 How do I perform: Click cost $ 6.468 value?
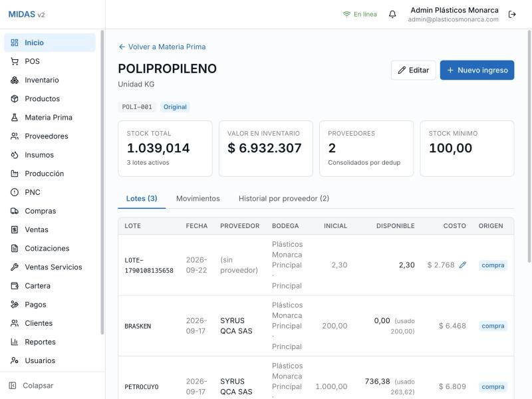(452, 326)
